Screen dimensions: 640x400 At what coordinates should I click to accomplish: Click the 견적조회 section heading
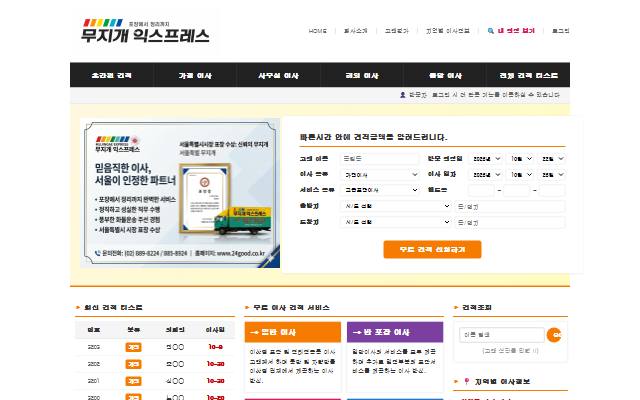(477, 308)
